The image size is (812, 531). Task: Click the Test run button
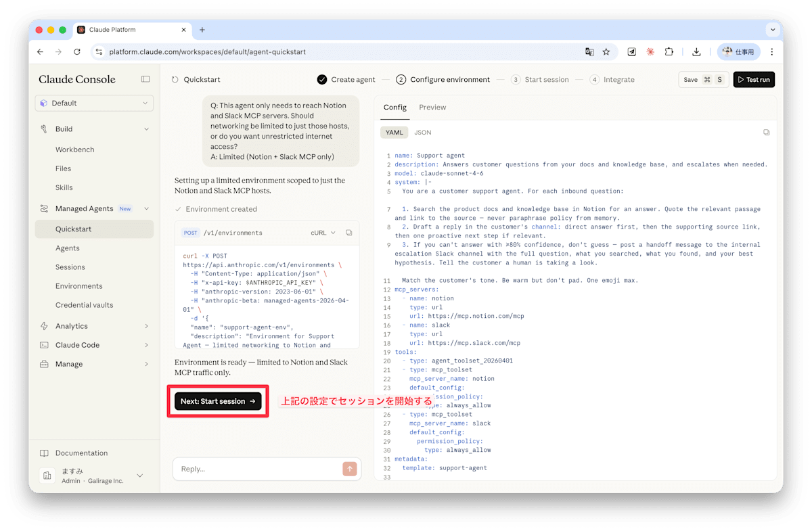(x=754, y=80)
